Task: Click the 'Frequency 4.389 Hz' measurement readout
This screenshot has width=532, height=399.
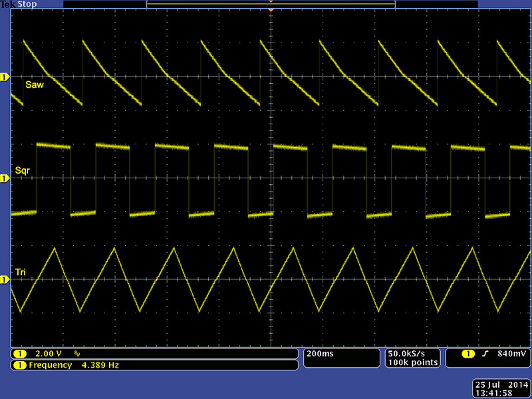Action: tap(74, 365)
